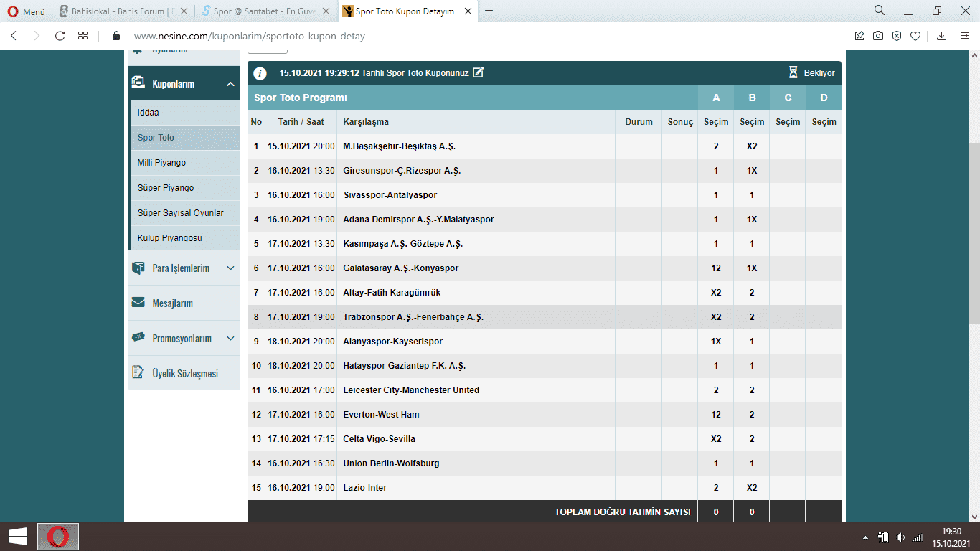Click the info icon in the coupon header
Screen dimensions: 980x551
coord(260,73)
